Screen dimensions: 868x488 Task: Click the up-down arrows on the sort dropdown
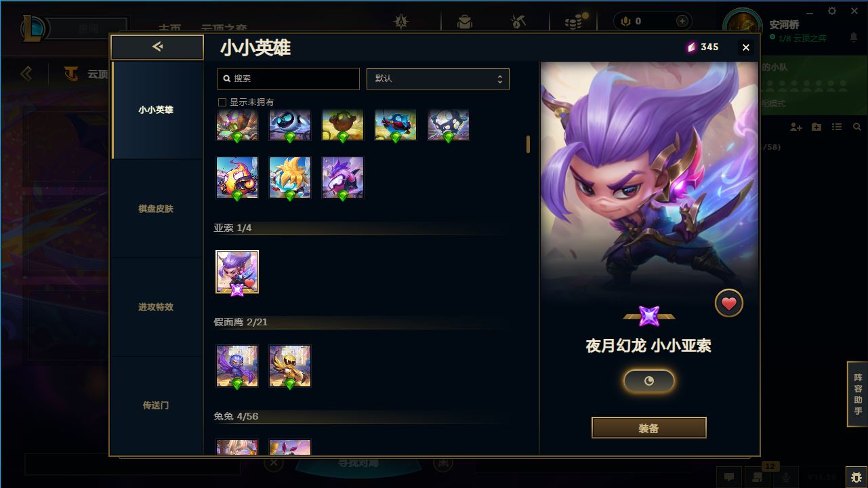coord(500,79)
